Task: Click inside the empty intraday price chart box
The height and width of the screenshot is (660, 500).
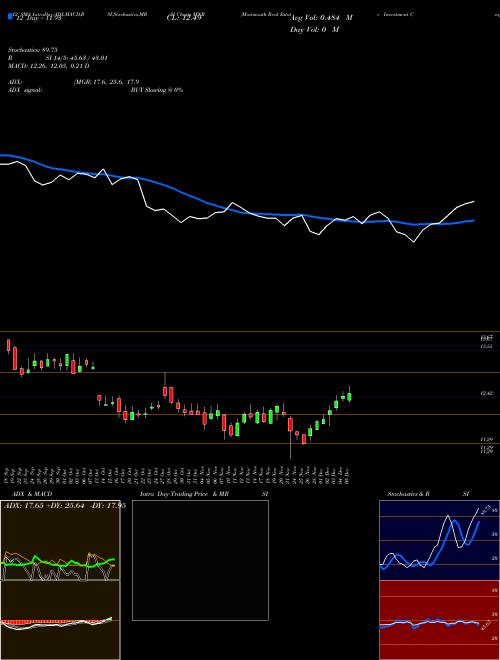Action: click(200, 560)
